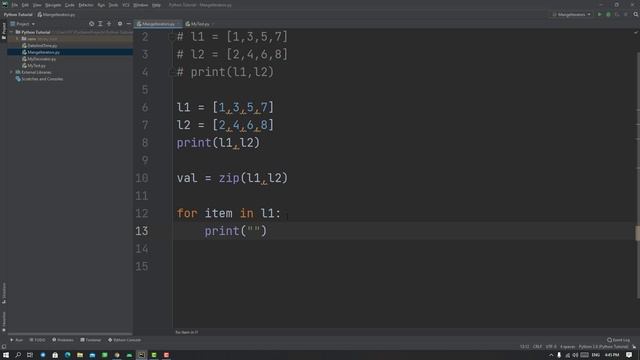Click the Expand All icon in Project panel
Image resolution: width=640 pixels, height=360 pixels.
(x=100, y=24)
